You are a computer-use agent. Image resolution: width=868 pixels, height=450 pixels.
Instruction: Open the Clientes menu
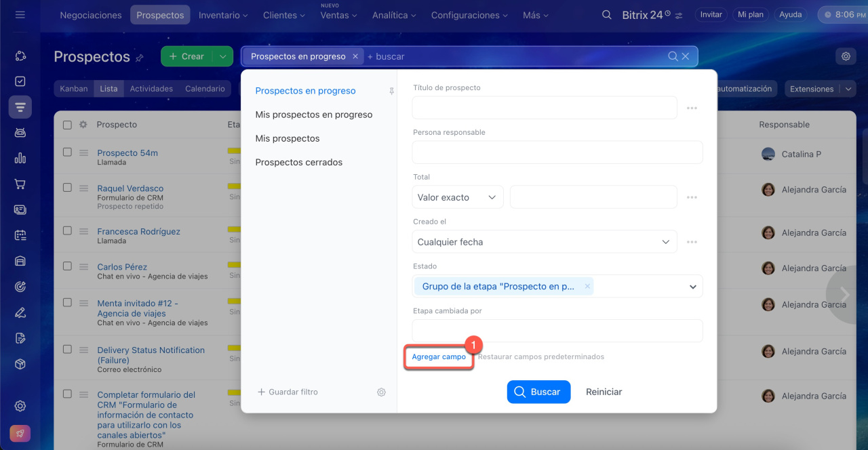pos(284,15)
